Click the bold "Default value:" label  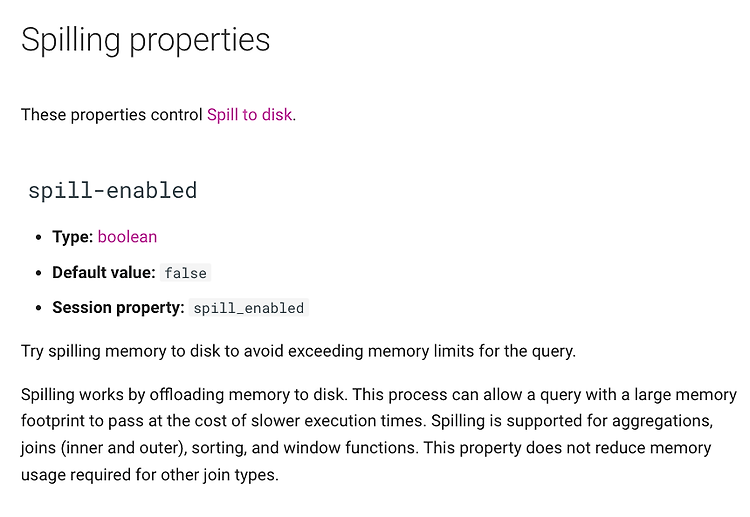pos(104,273)
